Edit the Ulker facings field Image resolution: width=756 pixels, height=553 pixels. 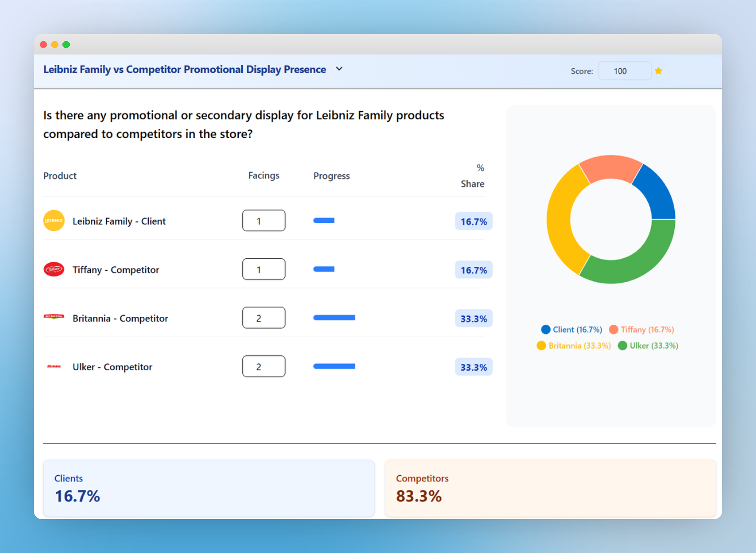coord(264,366)
